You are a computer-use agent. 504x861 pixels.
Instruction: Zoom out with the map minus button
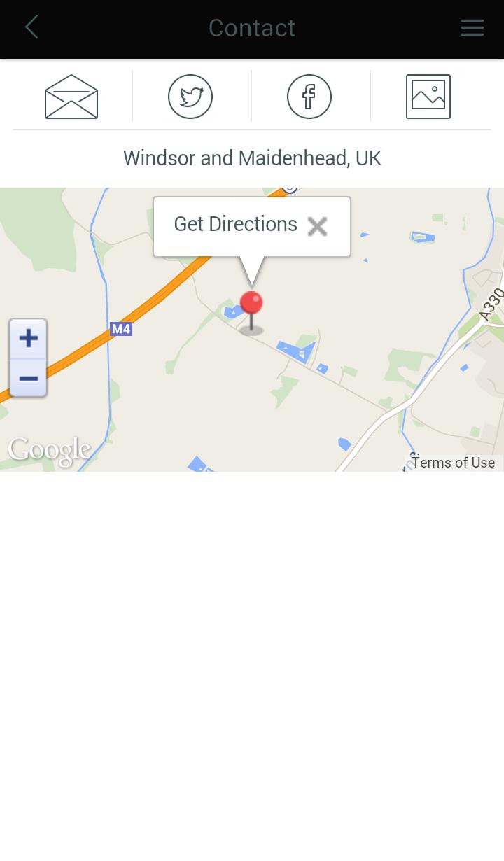click(x=29, y=379)
